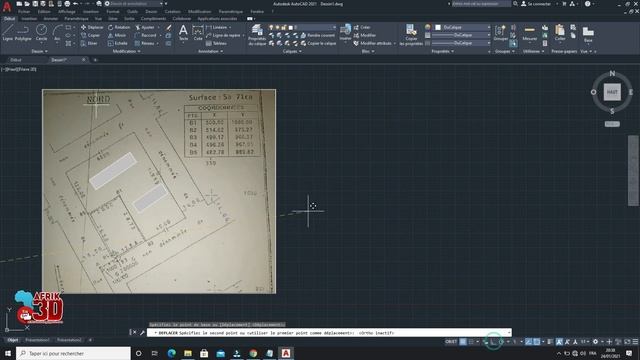Image resolution: width=640 pixels, height=360 pixels.
Task: Select the Ligne drawing tool
Action: (x=7, y=32)
